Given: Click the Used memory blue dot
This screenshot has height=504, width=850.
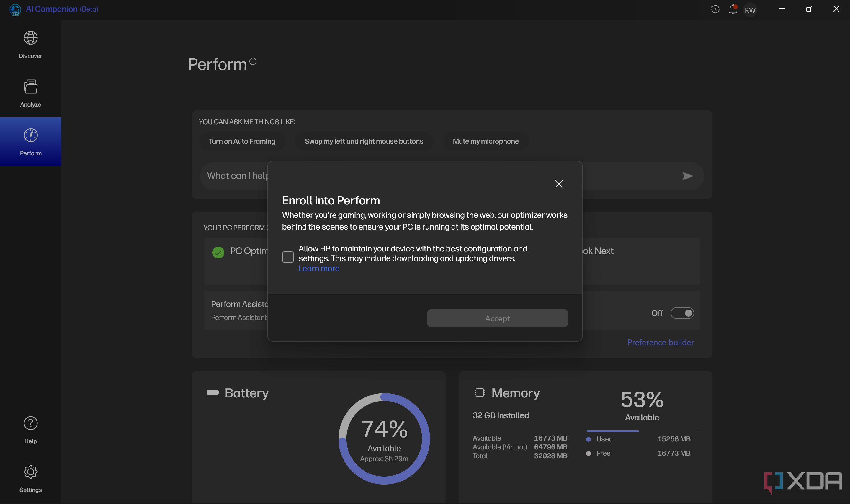Looking at the screenshot, I should tap(589, 439).
